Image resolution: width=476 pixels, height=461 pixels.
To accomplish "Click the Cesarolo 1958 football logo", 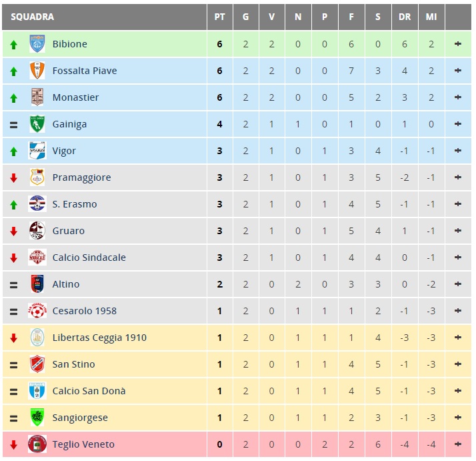I will pos(37,311).
